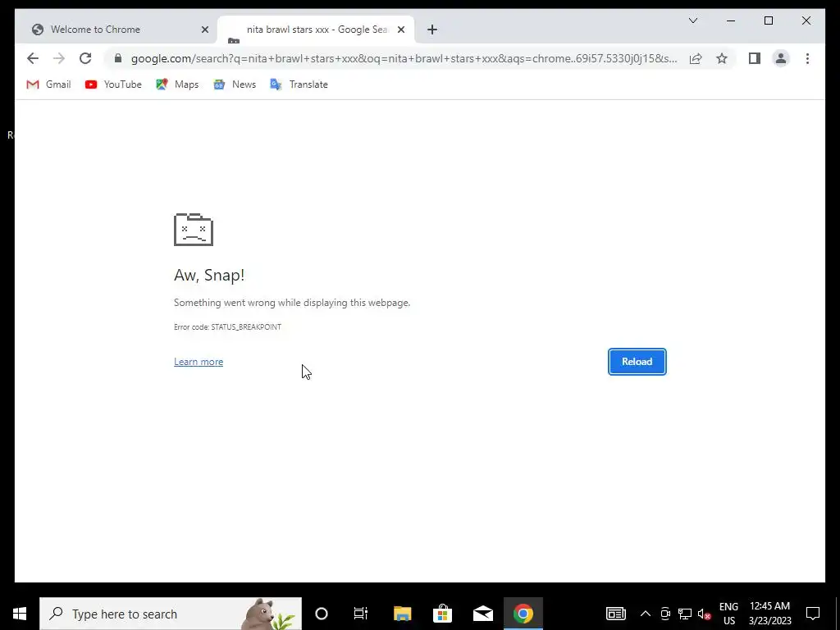The width and height of the screenshot is (840, 630).
Task: Click the STATUS_BREAKPOINT error code text
Action: (246, 326)
